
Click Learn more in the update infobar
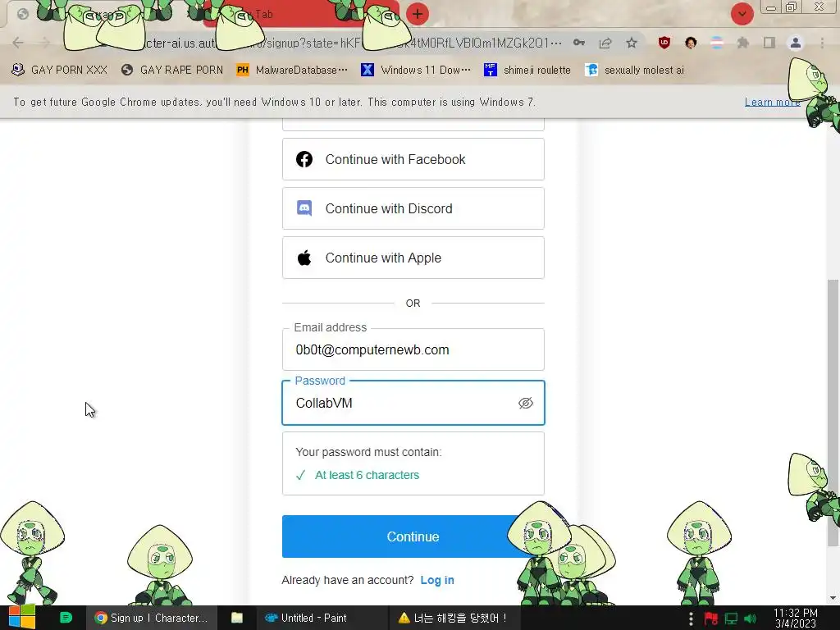(x=773, y=102)
